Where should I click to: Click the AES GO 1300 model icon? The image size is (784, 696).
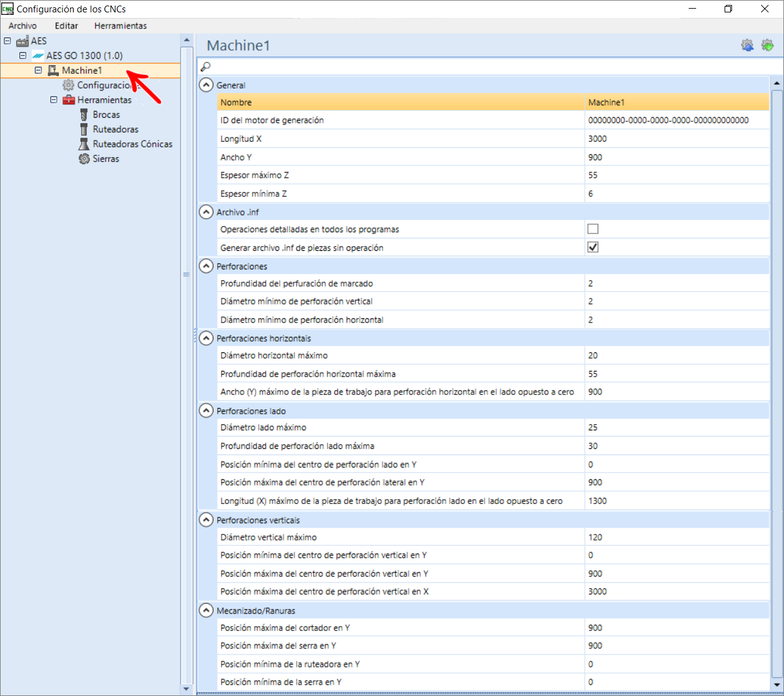(38, 56)
